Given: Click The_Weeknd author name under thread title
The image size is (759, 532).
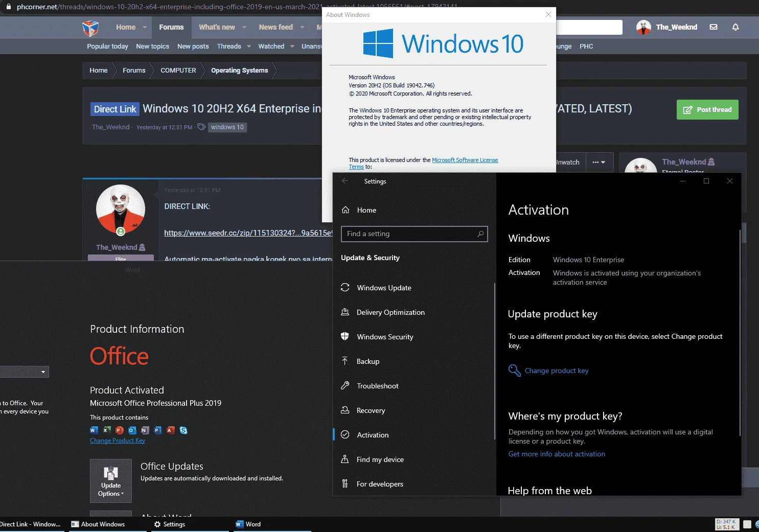Looking at the screenshot, I should coord(111,127).
